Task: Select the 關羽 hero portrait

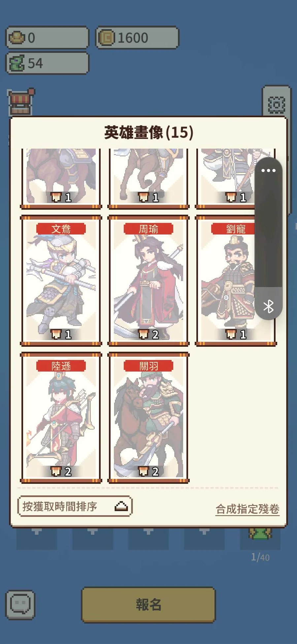Action: [x=148, y=418]
